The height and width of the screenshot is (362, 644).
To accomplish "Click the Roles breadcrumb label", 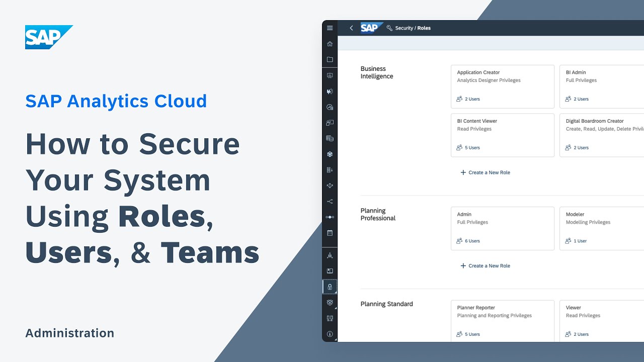I will point(424,28).
